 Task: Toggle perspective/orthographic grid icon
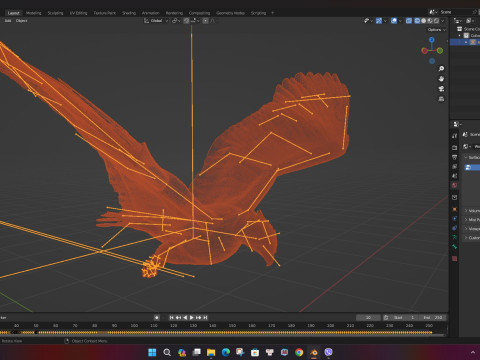click(x=441, y=99)
